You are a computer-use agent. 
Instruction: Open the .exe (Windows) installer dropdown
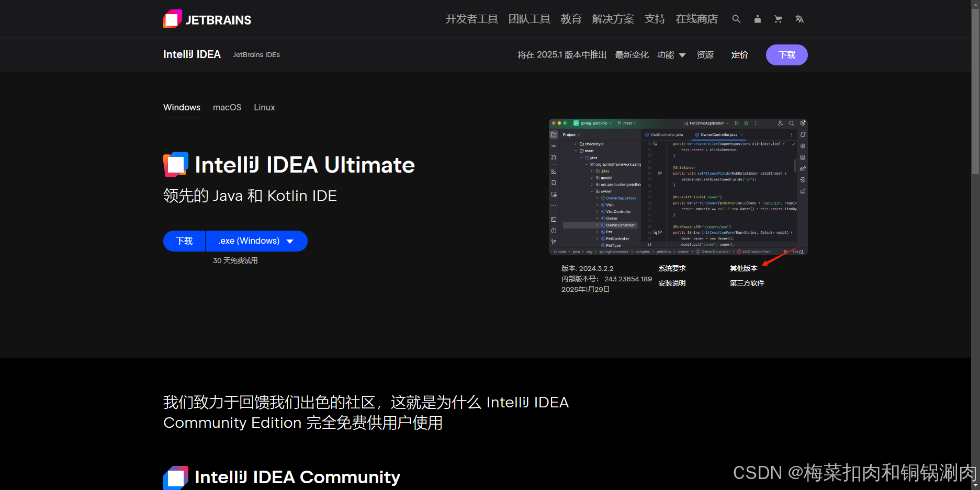(x=256, y=241)
